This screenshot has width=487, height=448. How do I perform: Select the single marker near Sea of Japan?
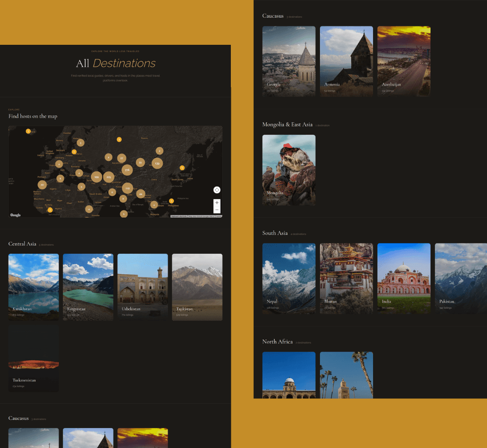(x=182, y=168)
